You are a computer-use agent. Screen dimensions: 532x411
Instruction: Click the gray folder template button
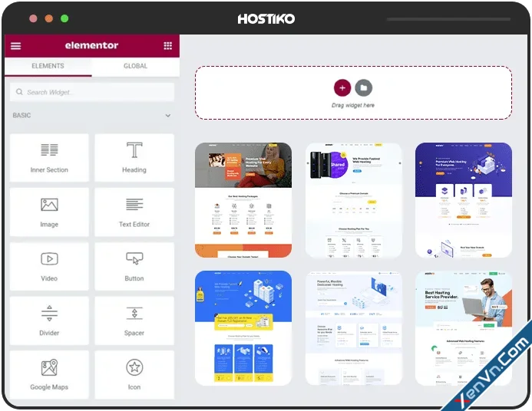(363, 87)
